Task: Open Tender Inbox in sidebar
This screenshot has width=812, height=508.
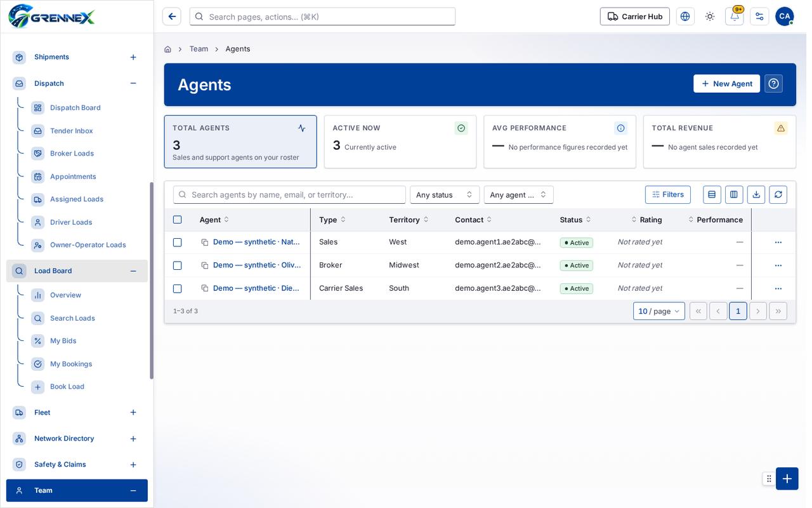Action: click(x=72, y=131)
